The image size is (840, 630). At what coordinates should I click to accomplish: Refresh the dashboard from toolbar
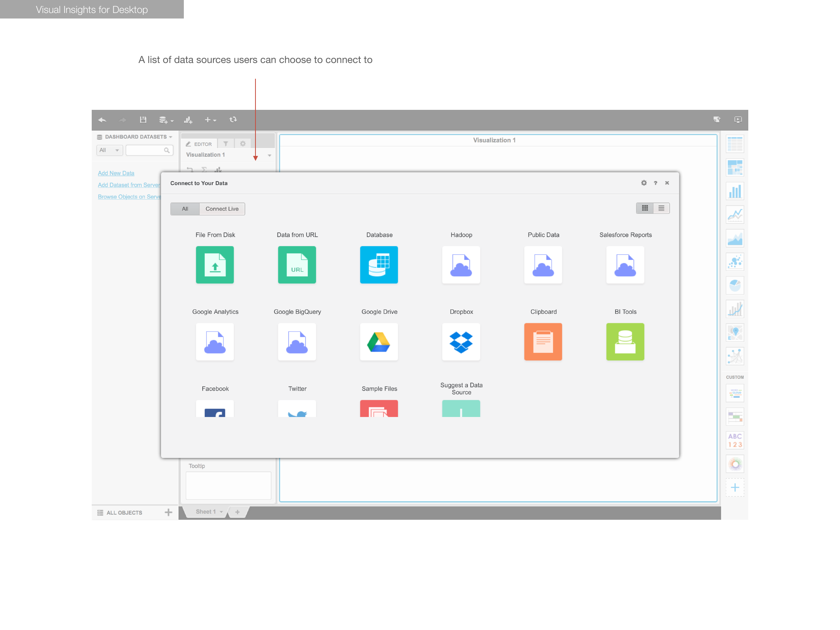click(233, 119)
